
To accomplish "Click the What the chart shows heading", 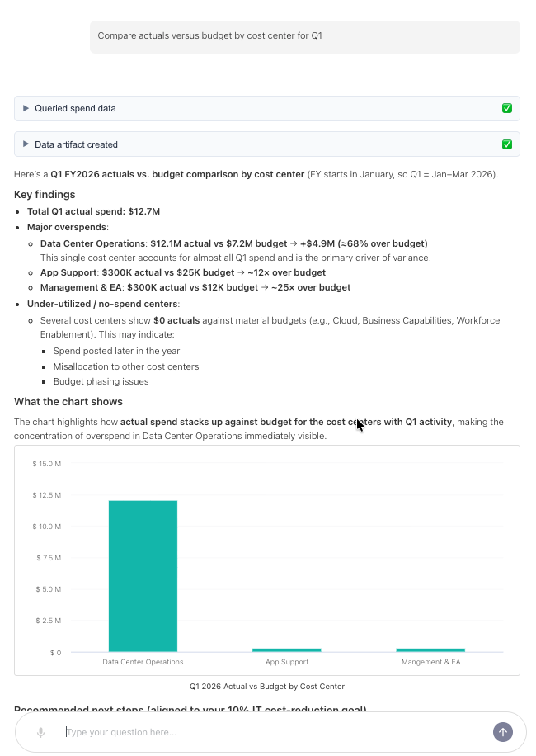I will pos(68,402).
